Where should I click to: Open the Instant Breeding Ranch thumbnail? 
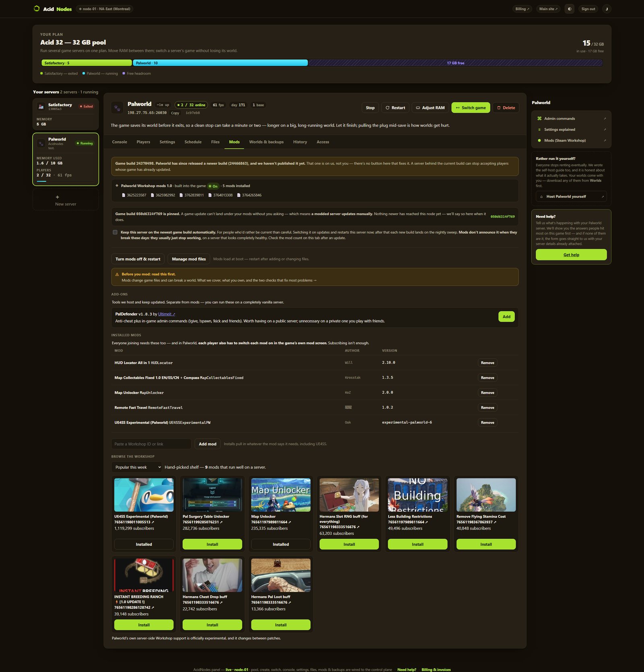pyautogui.click(x=144, y=575)
